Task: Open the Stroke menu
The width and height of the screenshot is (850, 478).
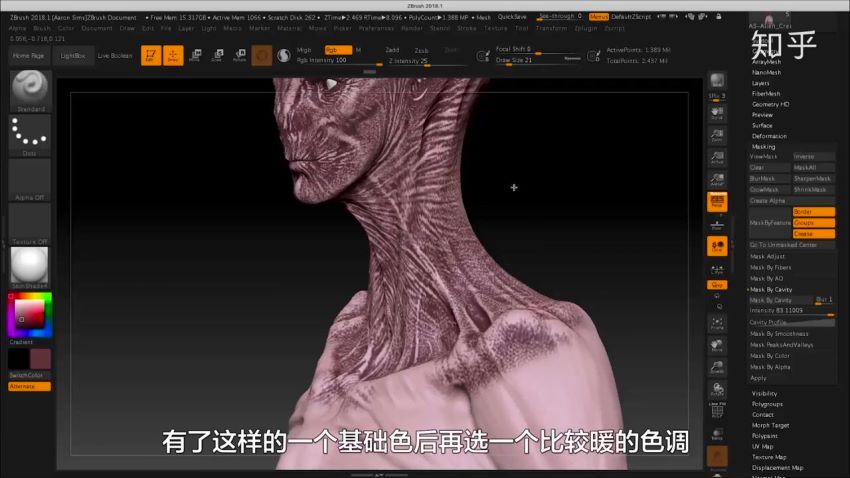Action: click(x=467, y=28)
